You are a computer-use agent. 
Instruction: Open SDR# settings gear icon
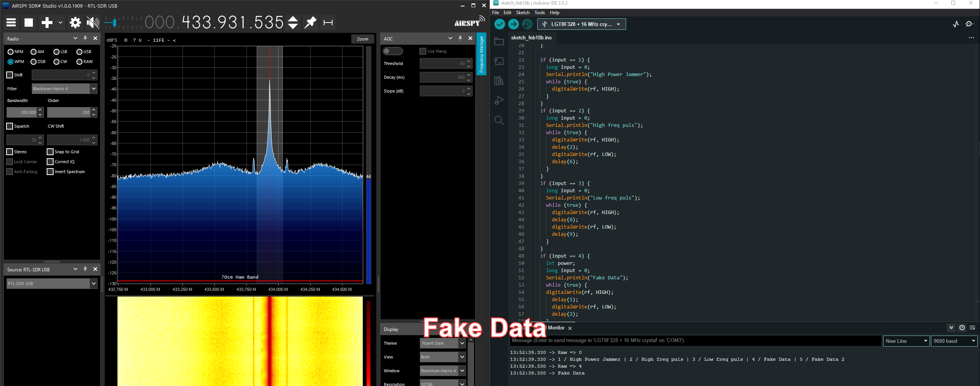pyautogui.click(x=75, y=23)
